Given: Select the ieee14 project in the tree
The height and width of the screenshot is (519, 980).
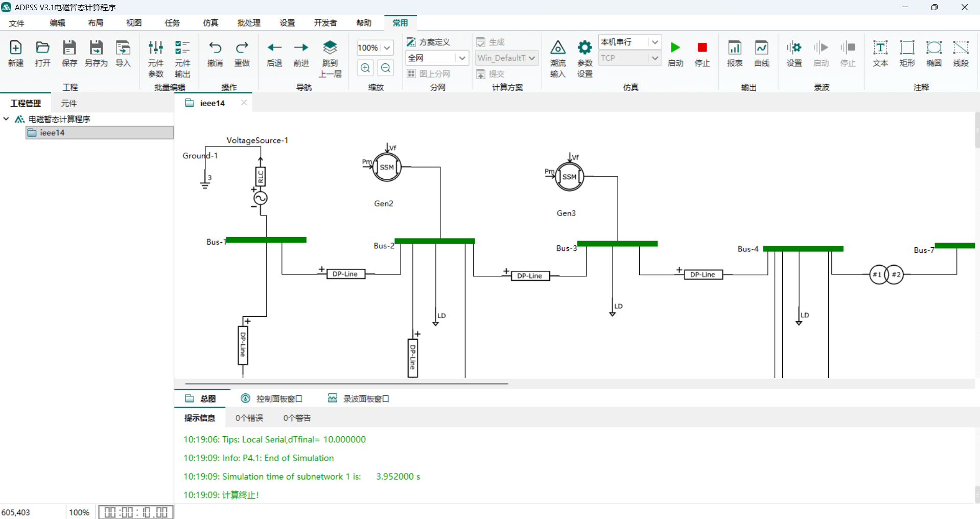Looking at the screenshot, I should tap(52, 133).
